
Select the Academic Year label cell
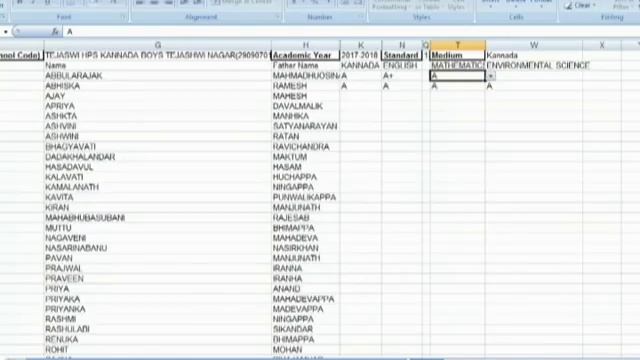pyautogui.click(x=306, y=55)
